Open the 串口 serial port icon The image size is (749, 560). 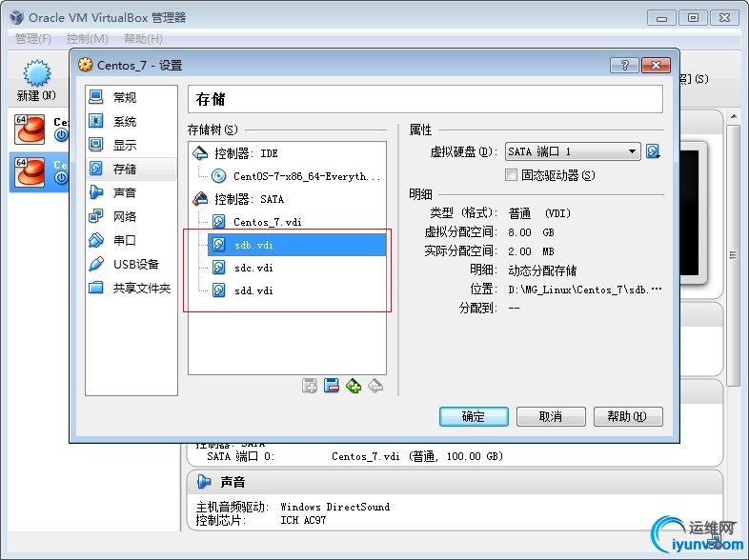[96, 240]
